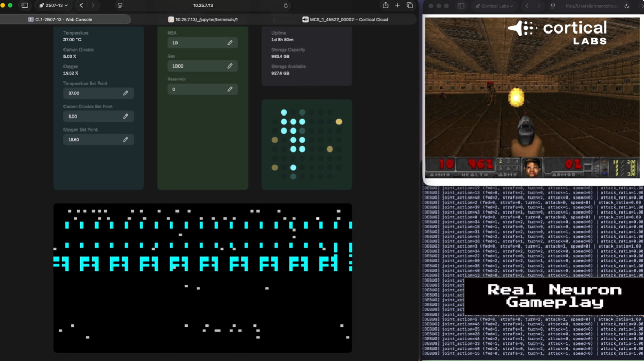Click the Gas field edit pencil

pyautogui.click(x=230, y=66)
